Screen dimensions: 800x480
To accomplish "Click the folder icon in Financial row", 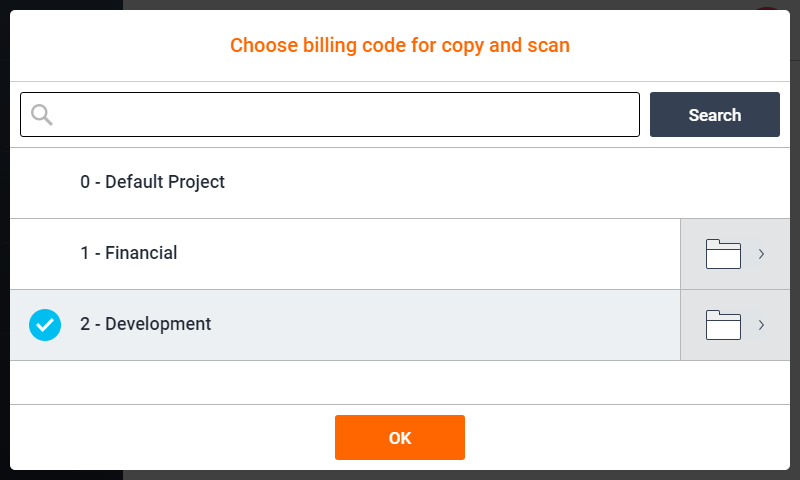I will coord(723,254).
